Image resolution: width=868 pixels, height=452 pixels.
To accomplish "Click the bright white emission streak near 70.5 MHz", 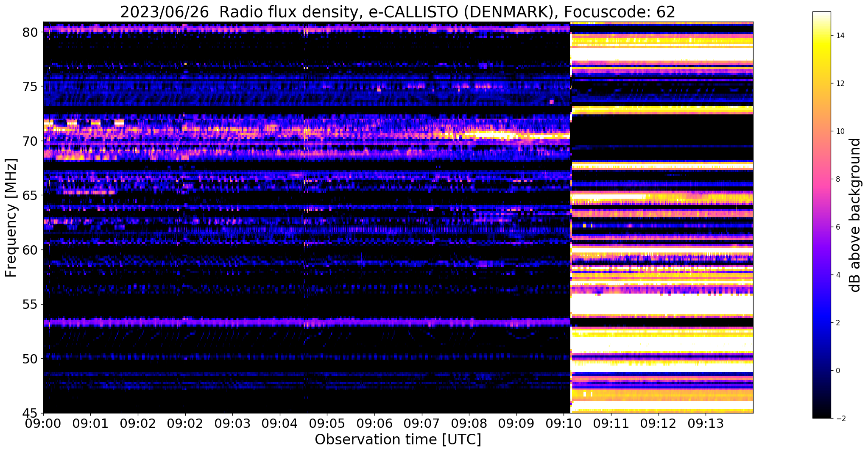I will pos(505,136).
